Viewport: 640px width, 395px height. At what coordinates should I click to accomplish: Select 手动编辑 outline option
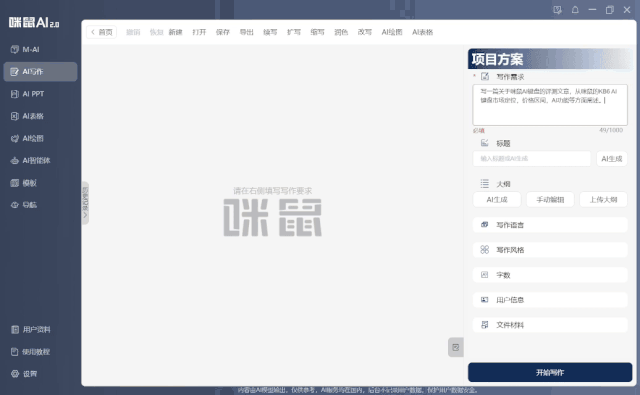(x=550, y=200)
